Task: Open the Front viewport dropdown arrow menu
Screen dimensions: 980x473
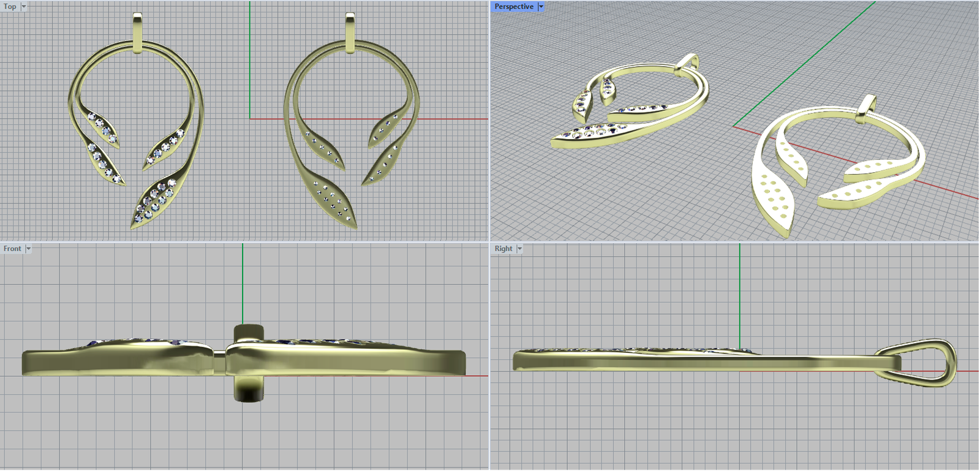Action: 28,249
